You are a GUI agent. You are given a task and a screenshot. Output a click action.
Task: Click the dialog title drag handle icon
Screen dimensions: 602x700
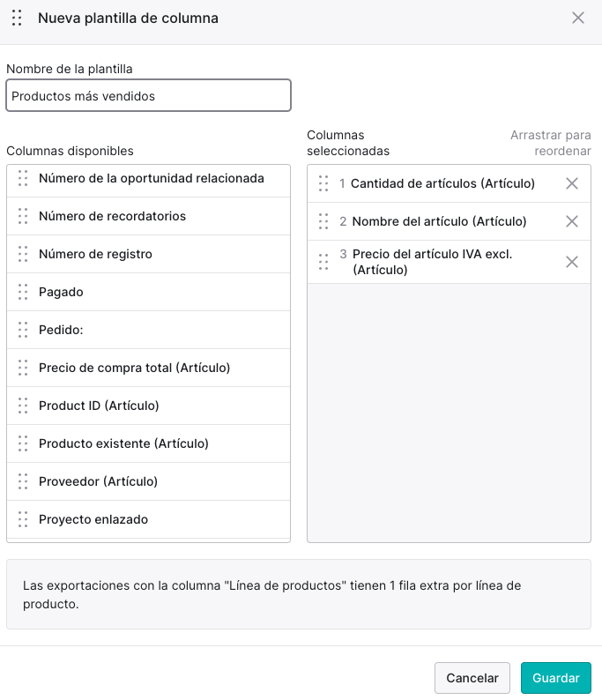tap(17, 18)
